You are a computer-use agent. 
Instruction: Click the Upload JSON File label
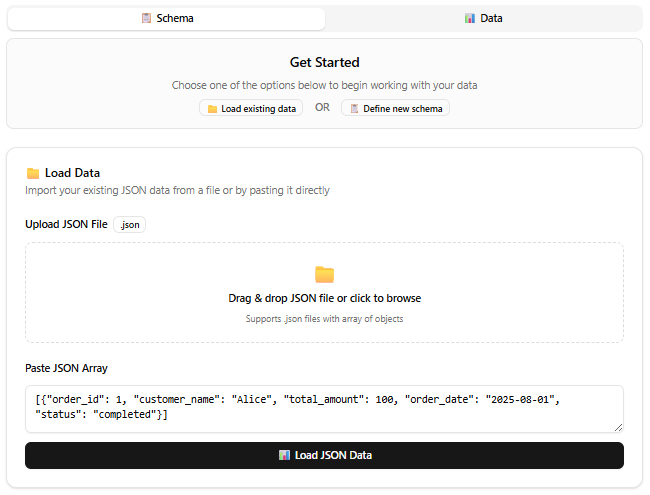(x=66, y=225)
